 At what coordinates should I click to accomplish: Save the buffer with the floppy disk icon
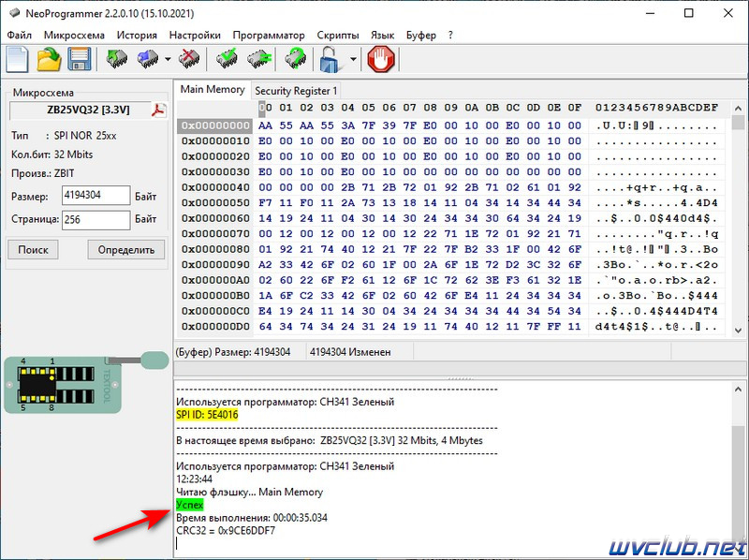point(80,59)
